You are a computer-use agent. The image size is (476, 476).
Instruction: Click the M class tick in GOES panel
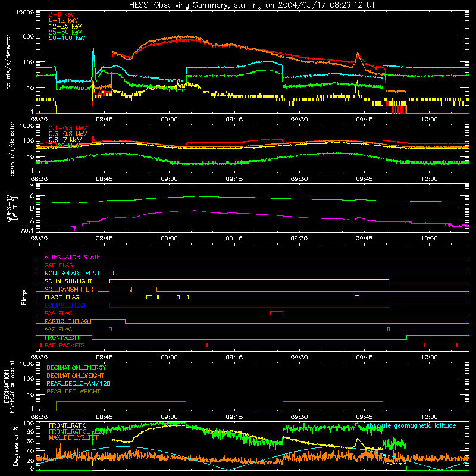[x=32, y=186]
